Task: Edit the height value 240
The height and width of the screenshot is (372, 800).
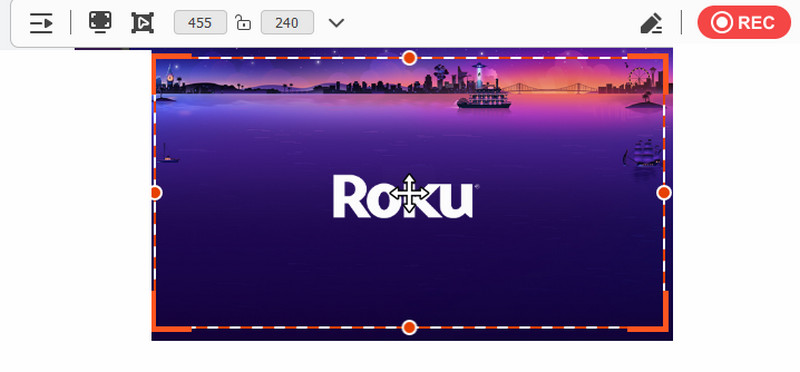Action: (x=287, y=23)
